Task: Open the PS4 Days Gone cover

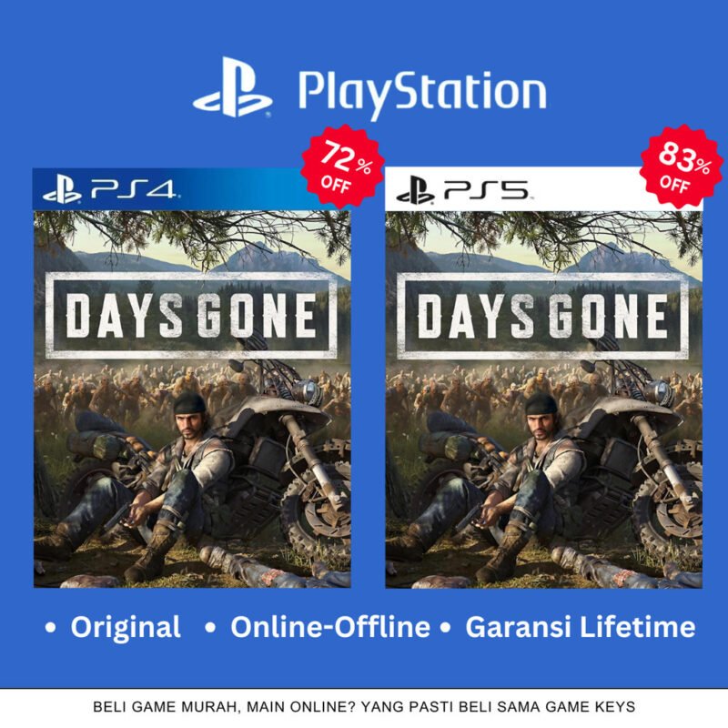Action: tap(192, 399)
